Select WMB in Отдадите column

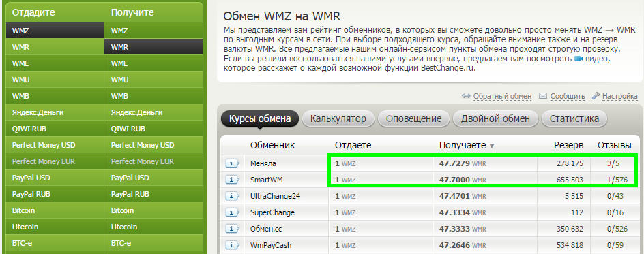click(x=55, y=96)
